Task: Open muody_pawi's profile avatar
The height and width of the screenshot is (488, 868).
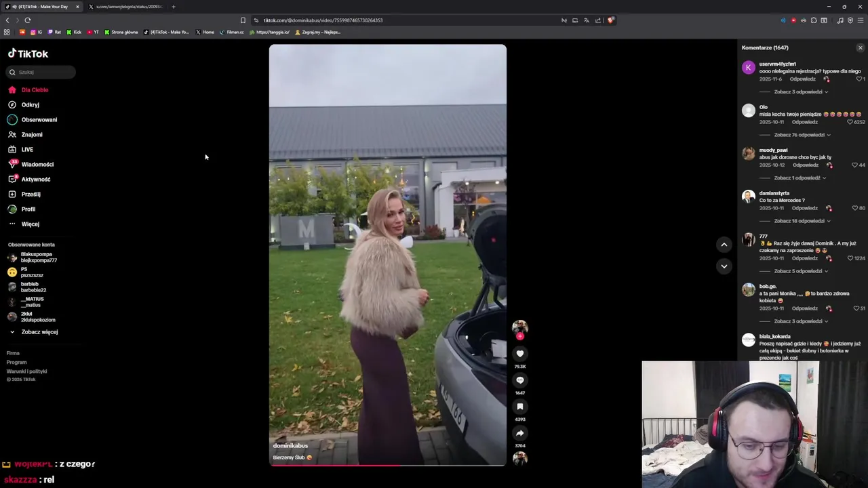Action: [748, 154]
